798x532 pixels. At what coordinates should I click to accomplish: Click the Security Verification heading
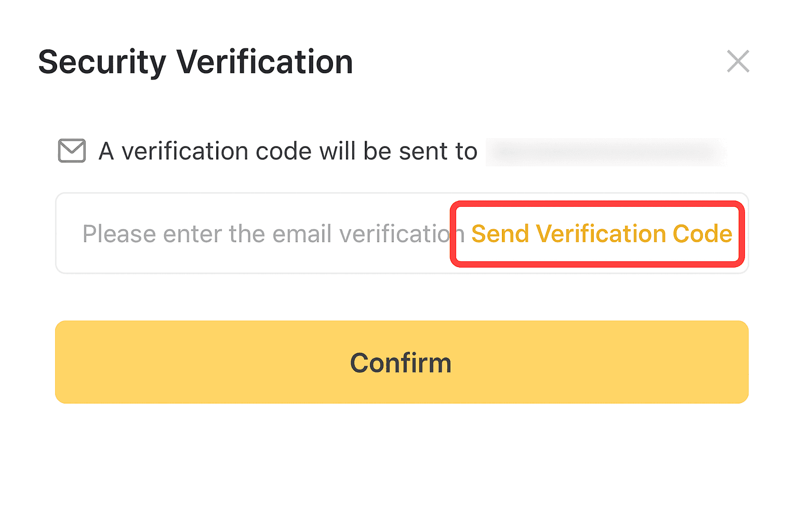coord(195,62)
